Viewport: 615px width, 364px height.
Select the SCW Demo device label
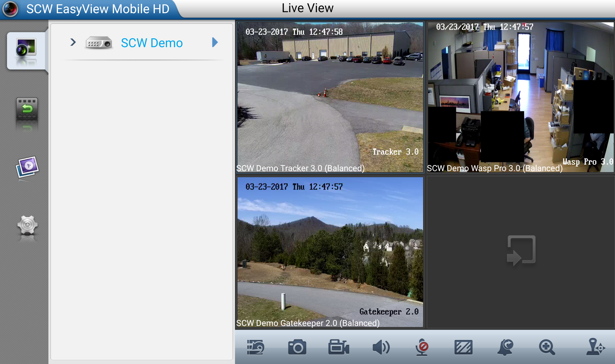[152, 43]
